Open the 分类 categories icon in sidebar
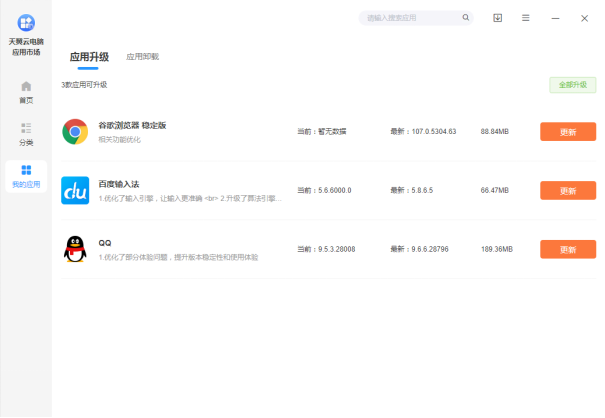The image size is (605, 418). point(26,129)
